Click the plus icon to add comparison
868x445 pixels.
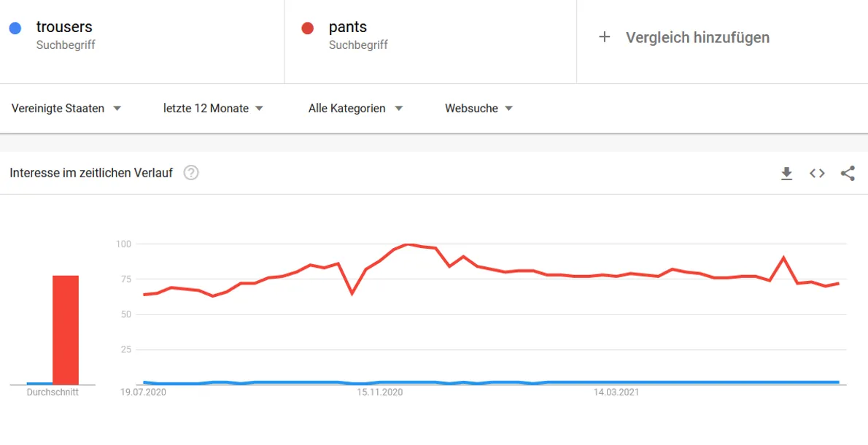coord(605,37)
